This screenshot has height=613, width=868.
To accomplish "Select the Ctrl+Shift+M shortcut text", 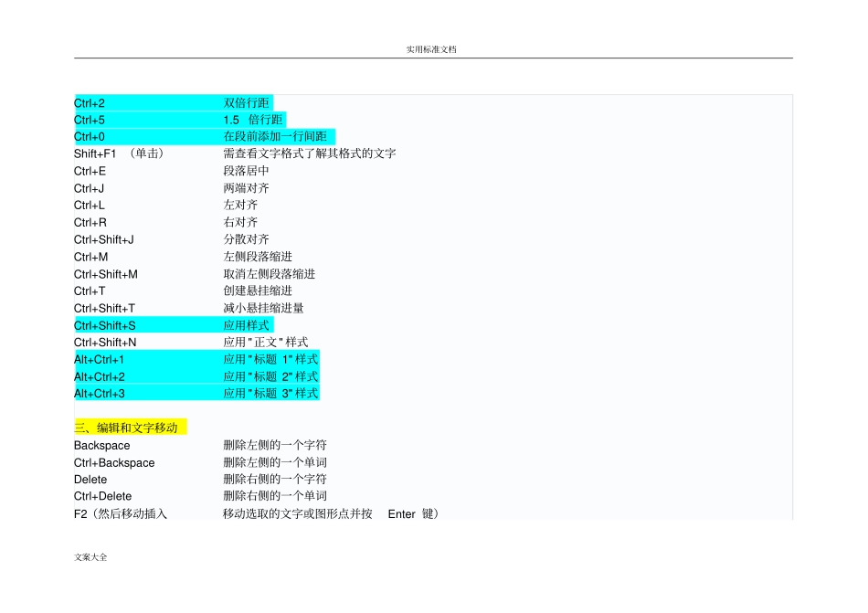I will (x=106, y=274).
